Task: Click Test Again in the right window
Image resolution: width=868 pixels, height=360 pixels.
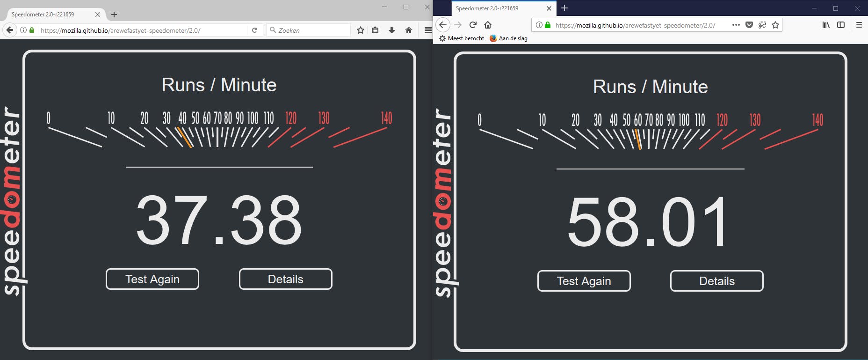Action: coord(584,281)
